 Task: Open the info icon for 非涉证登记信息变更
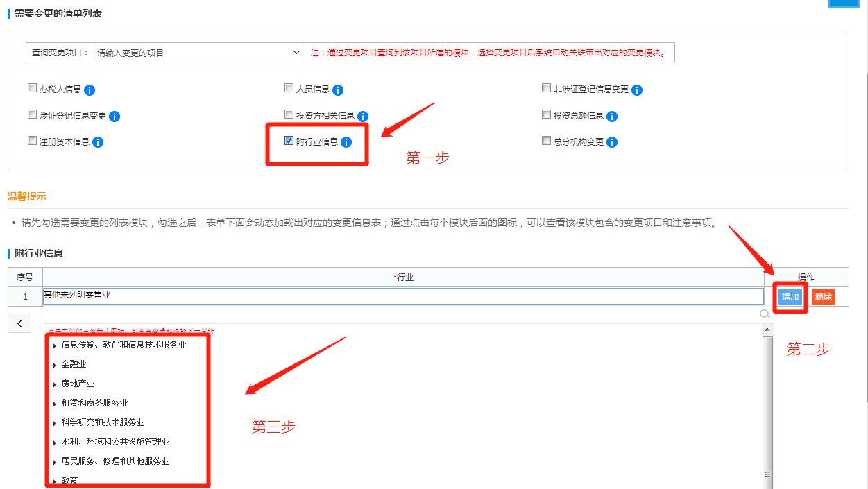[637, 90]
